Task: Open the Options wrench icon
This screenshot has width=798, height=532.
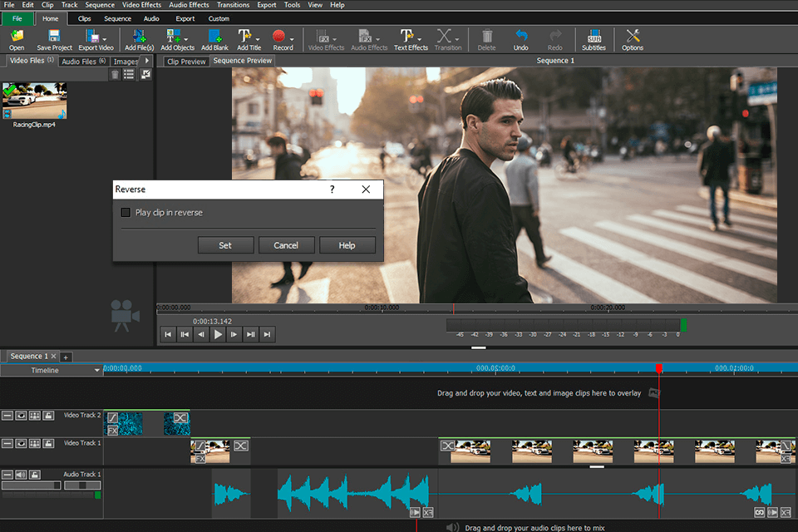Action: [633, 37]
